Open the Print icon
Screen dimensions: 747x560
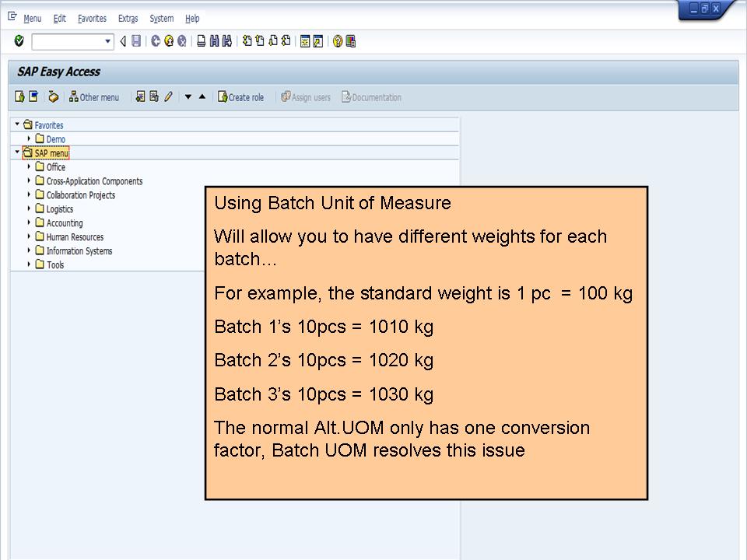tap(200, 41)
